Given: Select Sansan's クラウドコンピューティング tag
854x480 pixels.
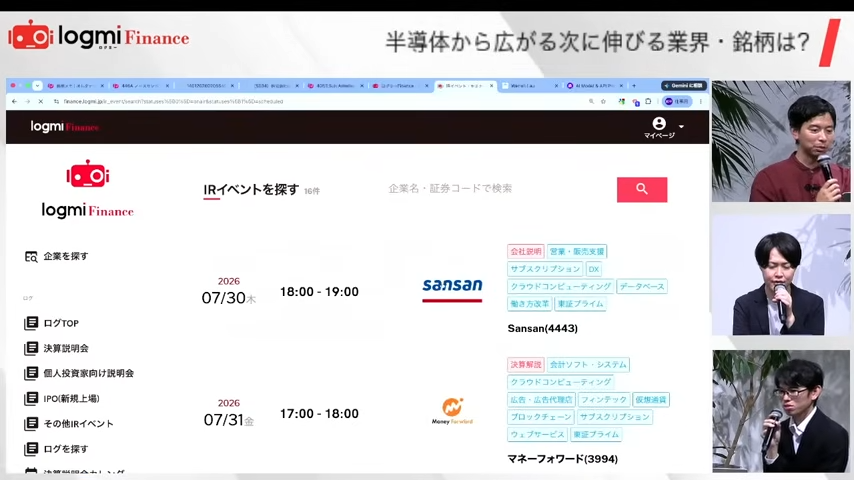Looking at the screenshot, I should click(560, 286).
